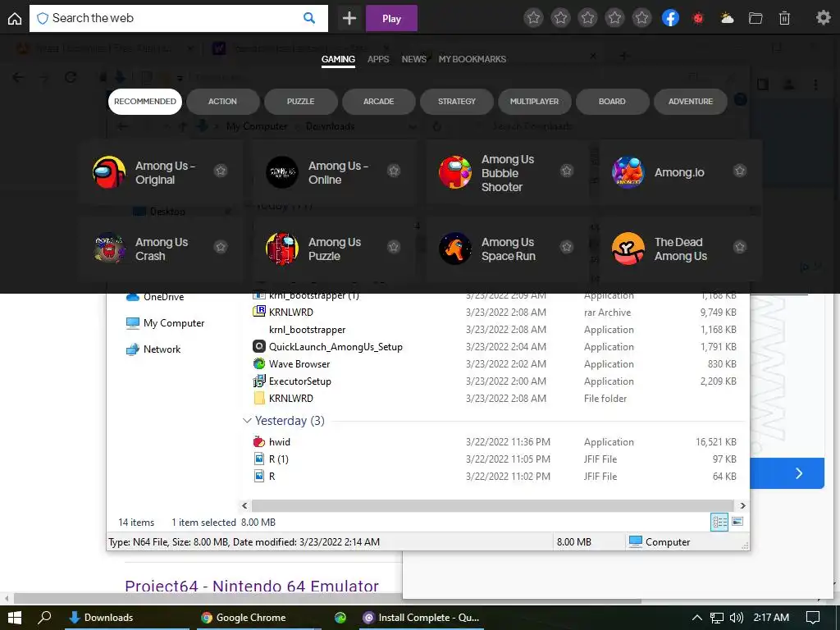Select the PUZZLE category pill

[300, 101]
